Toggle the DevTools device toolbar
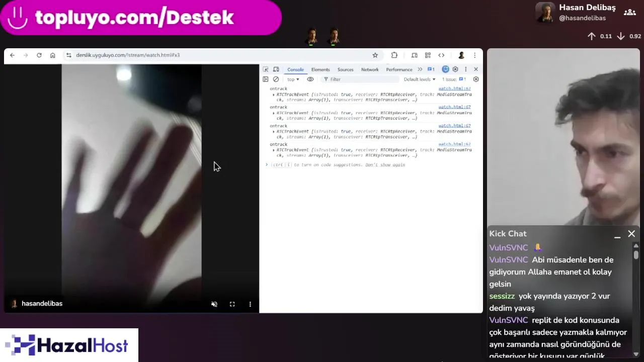The image size is (644, 362). (x=276, y=69)
